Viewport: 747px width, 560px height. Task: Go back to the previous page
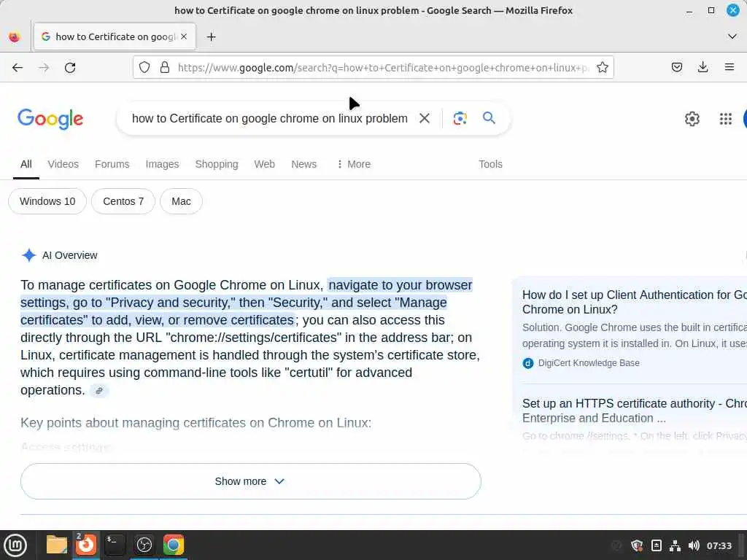18,68
